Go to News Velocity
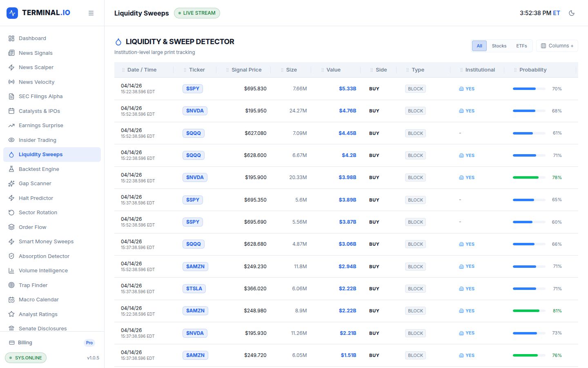588x368 pixels. pyautogui.click(x=52, y=82)
